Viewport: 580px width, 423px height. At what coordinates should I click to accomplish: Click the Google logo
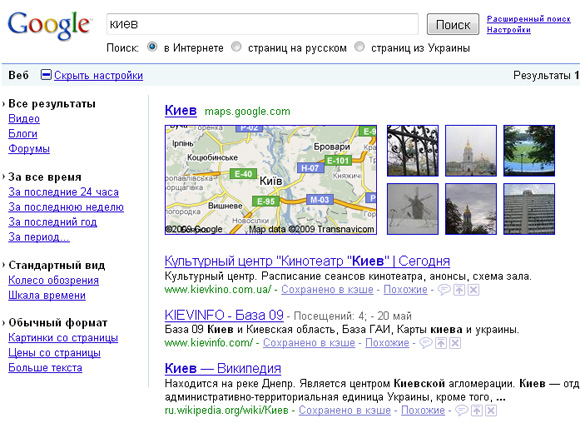click(x=49, y=25)
